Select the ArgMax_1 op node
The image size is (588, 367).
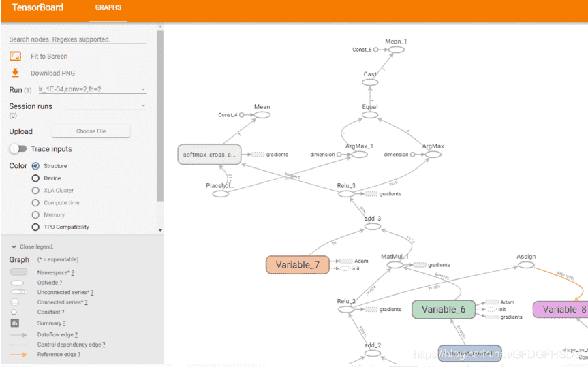point(359,154)
